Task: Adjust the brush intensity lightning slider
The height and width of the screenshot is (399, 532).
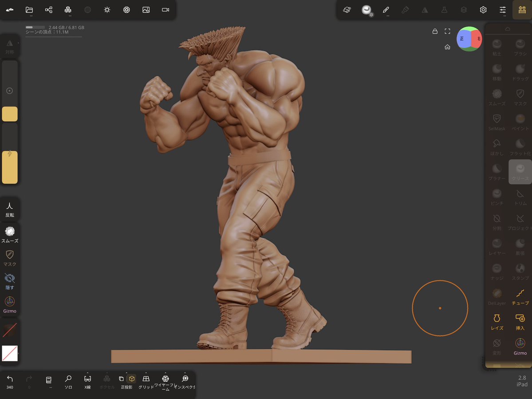Action: (x=10, y=154)
